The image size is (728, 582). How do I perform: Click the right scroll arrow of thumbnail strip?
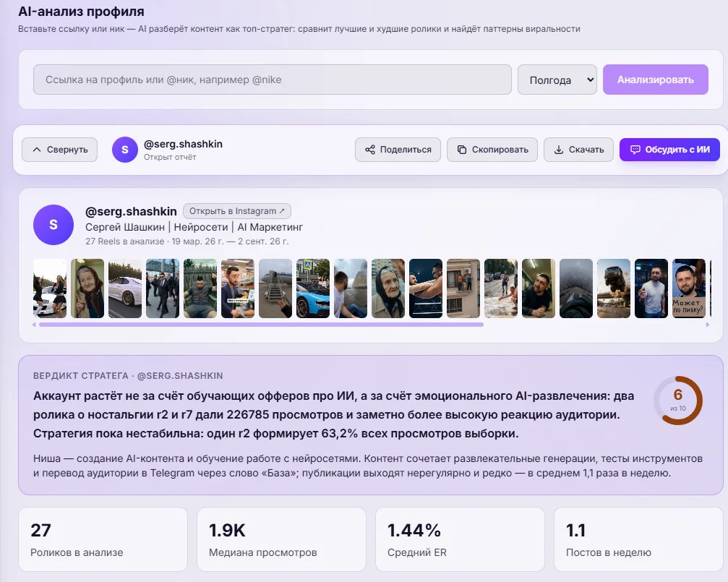coord(708,325)
